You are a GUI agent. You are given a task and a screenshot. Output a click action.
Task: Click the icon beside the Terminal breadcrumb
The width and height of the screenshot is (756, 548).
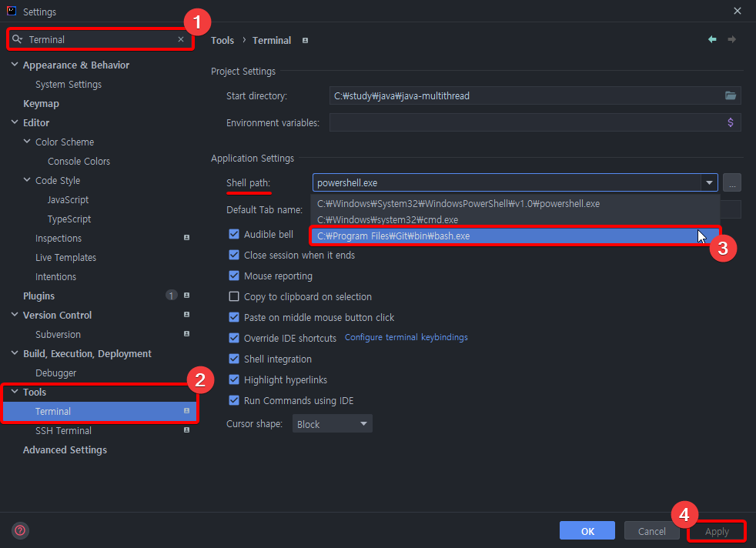[304, 40]
